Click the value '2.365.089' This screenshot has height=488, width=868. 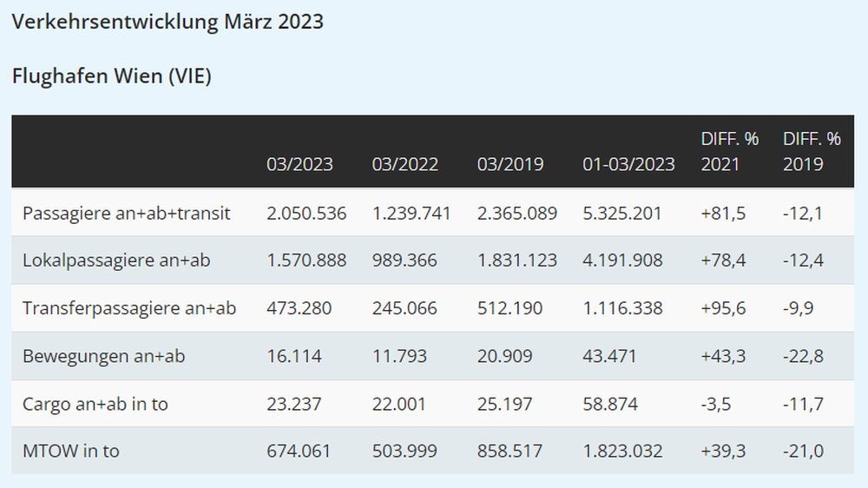click(x=517, y=214)
